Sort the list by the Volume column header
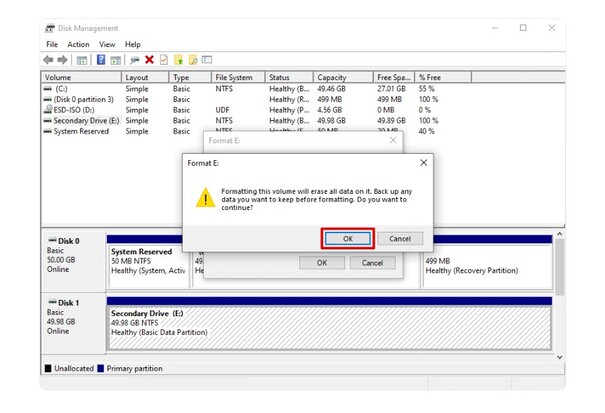The height and width of the screenshot is (413, 605). click(x=80, y=77)
